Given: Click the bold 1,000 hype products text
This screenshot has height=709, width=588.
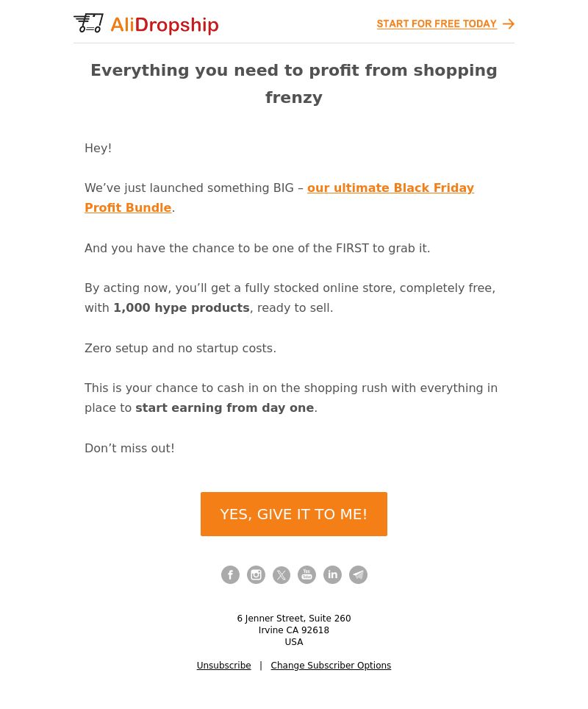Looking at the screenshot, I should (182, 308).
